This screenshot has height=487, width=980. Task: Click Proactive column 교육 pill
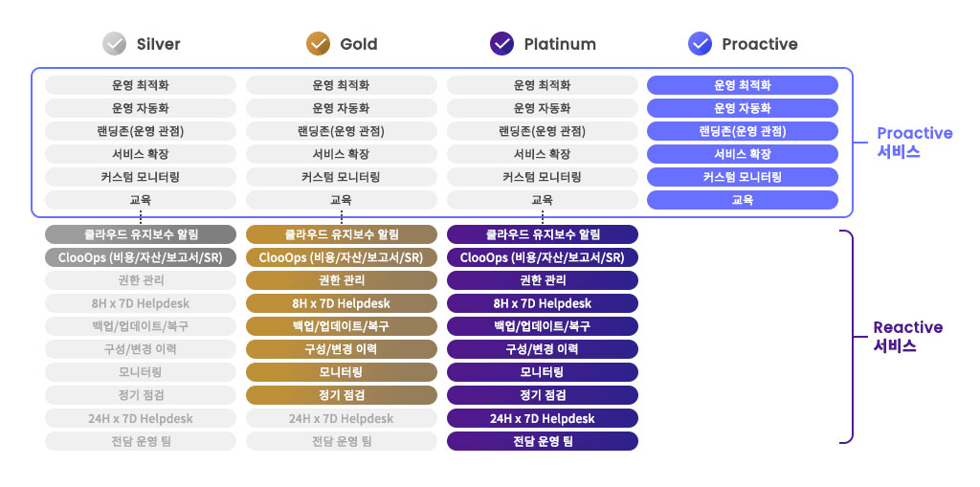tap(743, 200)
